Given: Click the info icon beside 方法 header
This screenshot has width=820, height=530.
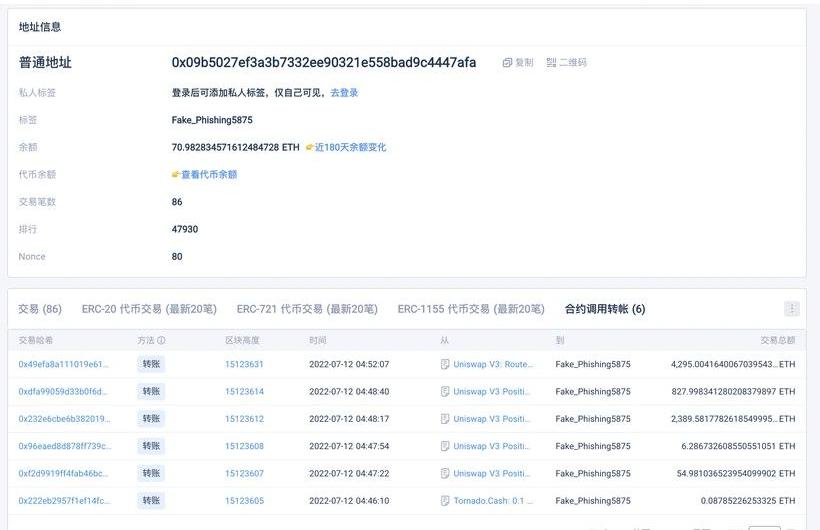Looking at the screenshot, I should tap(161, 341).
